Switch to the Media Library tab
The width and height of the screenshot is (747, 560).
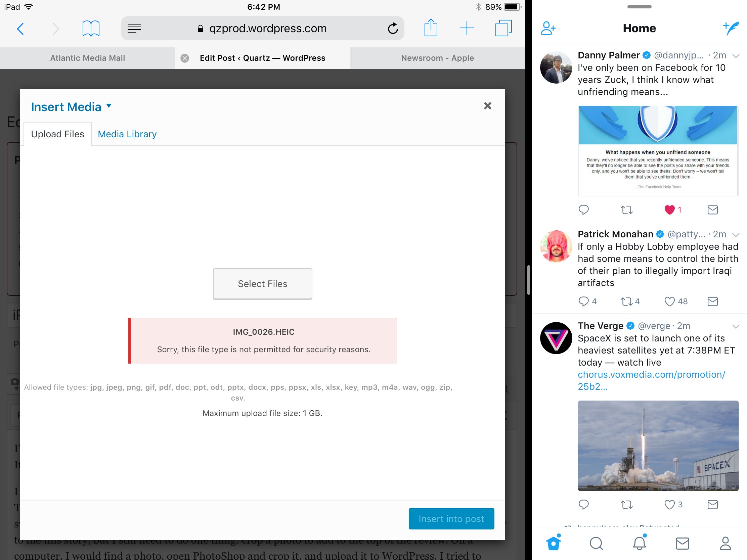[127, 134]
